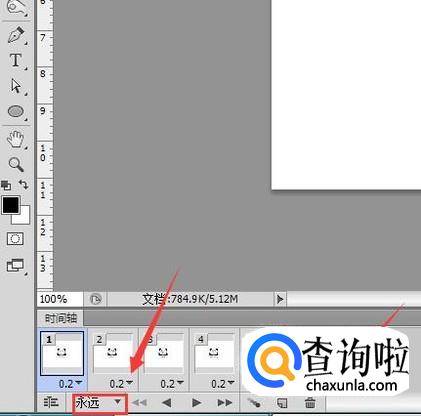This screenshot has height=416, width=421.
Task: Select the Path Selection arrow tool
Action: pyautogui.click(x=16, y=86)
